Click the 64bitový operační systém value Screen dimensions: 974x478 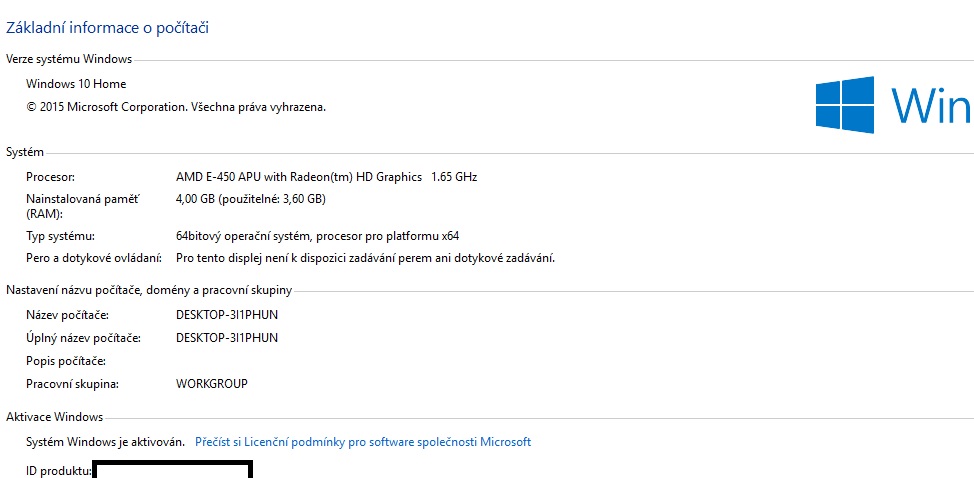tap(317, 236)
